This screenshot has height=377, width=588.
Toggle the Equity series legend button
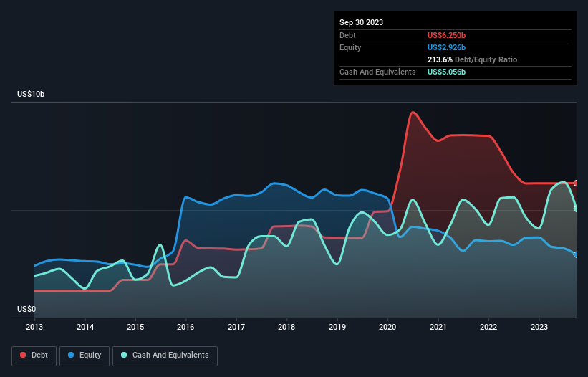[x=85, y=355]
